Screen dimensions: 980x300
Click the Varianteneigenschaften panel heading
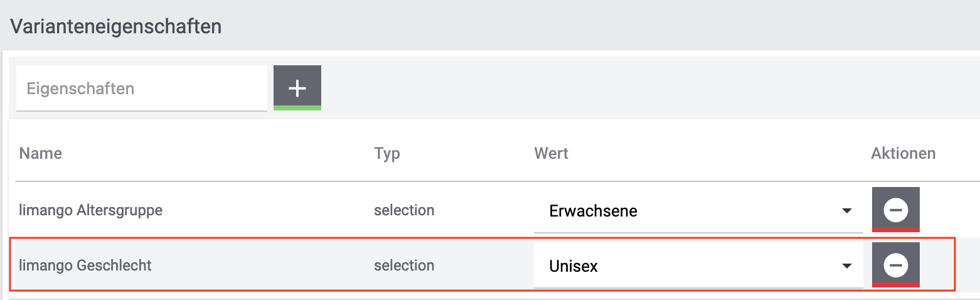pyautogui.click(x=116, y=27)
